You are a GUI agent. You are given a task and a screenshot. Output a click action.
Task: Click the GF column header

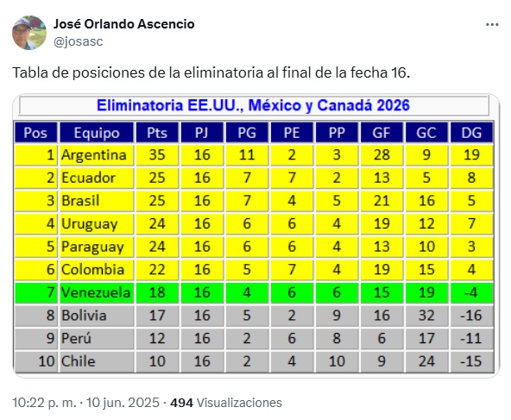pos(382,133)
